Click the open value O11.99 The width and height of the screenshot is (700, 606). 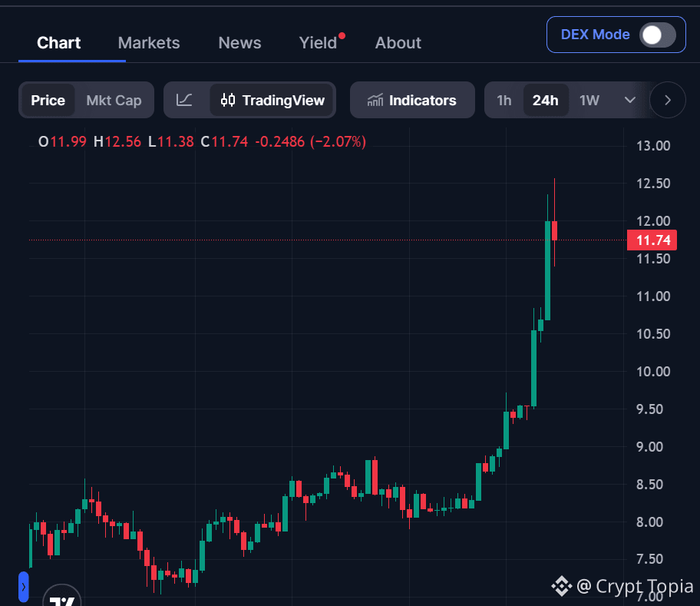pyautogui.click(x=62, y=142)
